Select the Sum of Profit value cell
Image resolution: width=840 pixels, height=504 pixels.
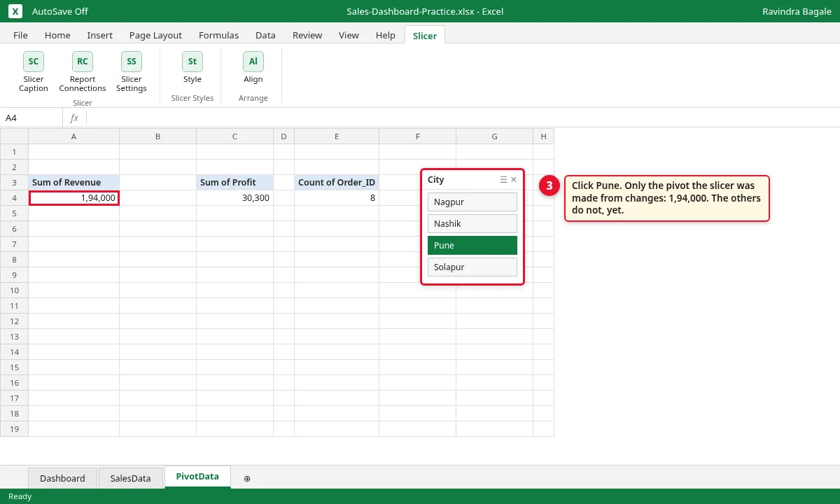[234, 198]
